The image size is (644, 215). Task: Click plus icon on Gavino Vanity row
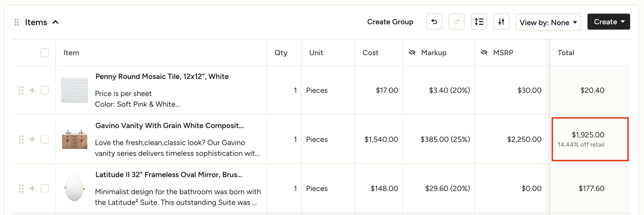pyautogui.click(x=32, y=139)
